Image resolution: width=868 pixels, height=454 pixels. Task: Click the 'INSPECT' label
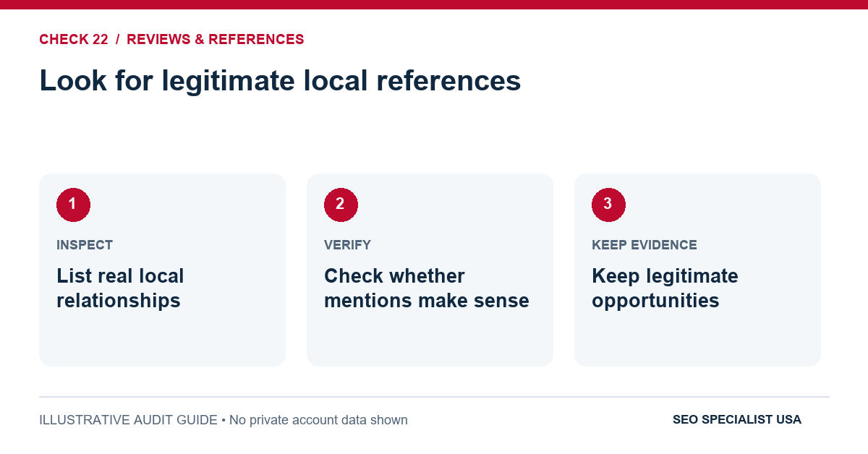click(x=85, y=245)
